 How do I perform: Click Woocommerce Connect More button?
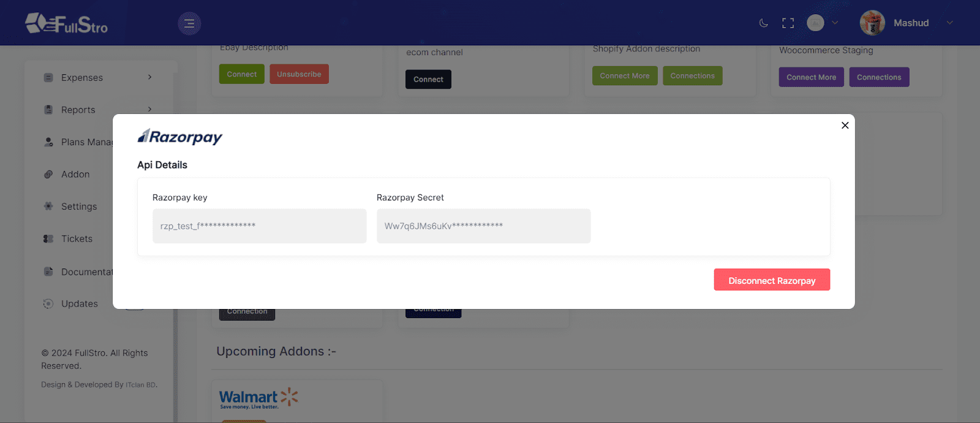point(812,77)
